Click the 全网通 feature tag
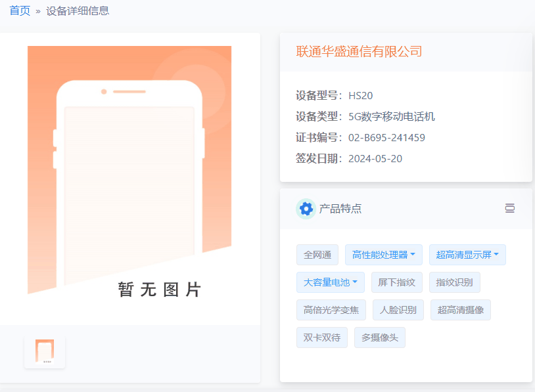The width and height of the screenshot is (535, 392). coord(317,255)
